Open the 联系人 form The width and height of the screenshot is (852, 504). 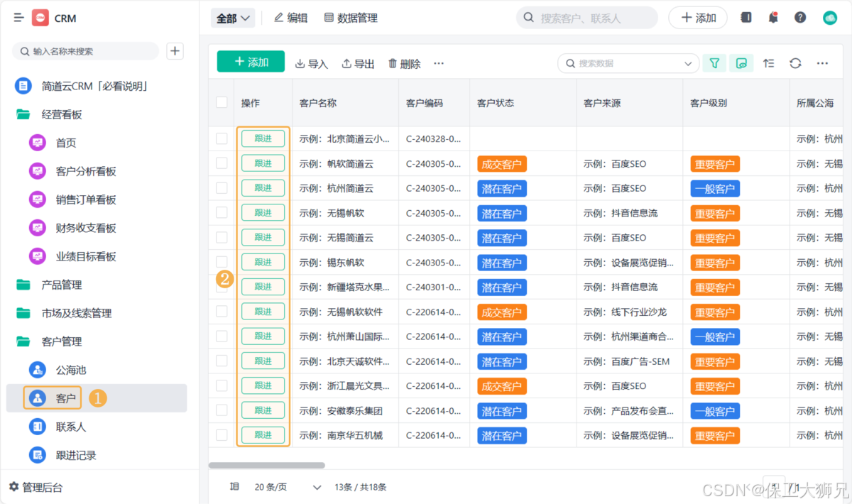71,427
